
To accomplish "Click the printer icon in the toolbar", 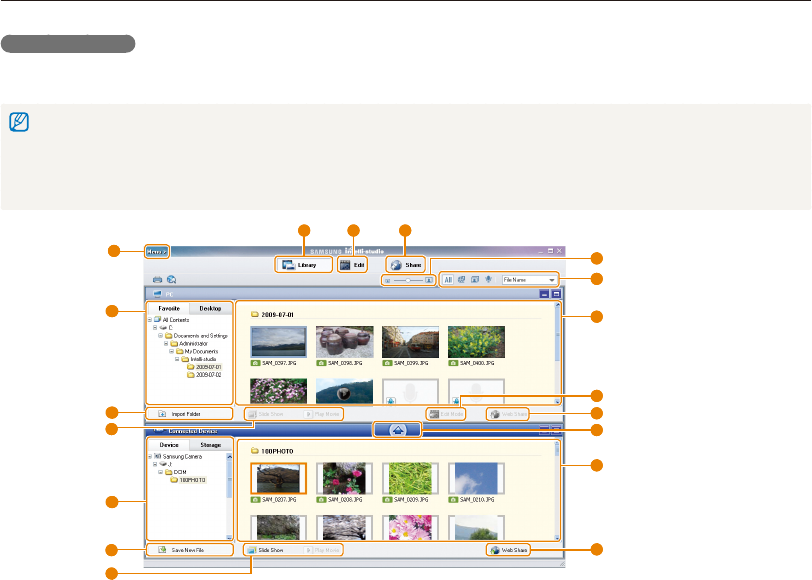I will (157, 280).
